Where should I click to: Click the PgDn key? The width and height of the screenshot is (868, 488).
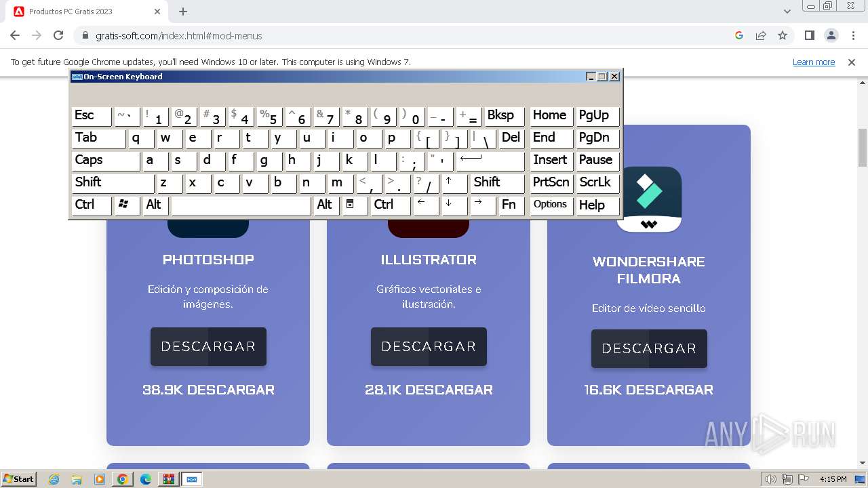pos(597,138)
